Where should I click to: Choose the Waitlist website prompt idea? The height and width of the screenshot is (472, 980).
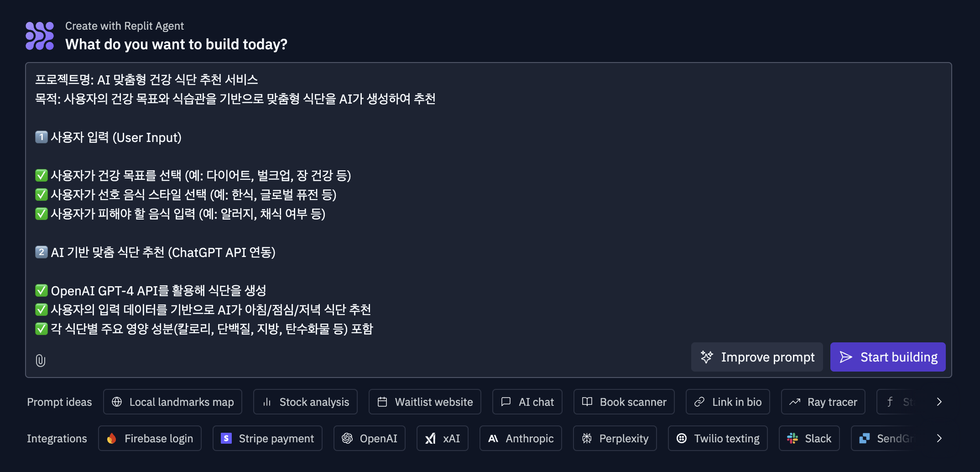tap(425, 402)
